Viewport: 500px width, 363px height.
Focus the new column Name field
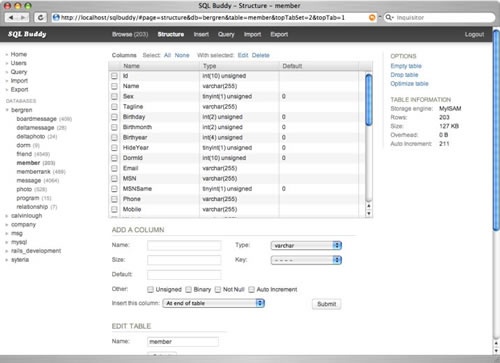(184, 245)
